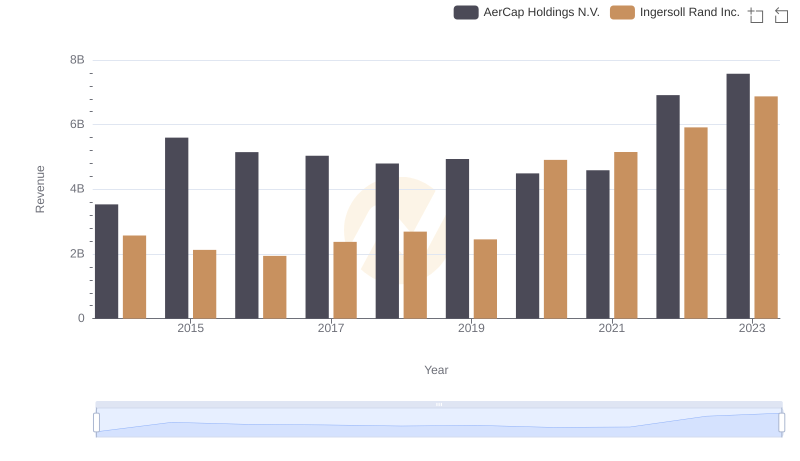Click the AerCap bar for 2014
This screenshot has width=800, height=461.
(106, 262)
